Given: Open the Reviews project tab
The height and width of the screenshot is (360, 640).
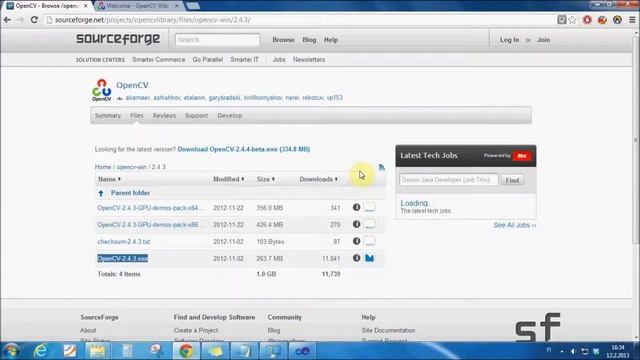Looking at the screenshot, I should (x=164, y=116).
